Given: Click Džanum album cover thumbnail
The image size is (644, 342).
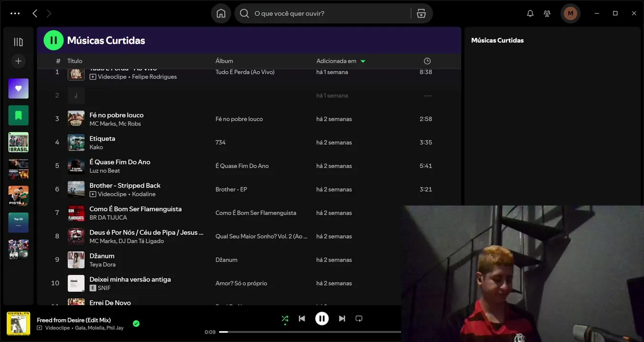Looking at the screenshot, I should [76, 260].
